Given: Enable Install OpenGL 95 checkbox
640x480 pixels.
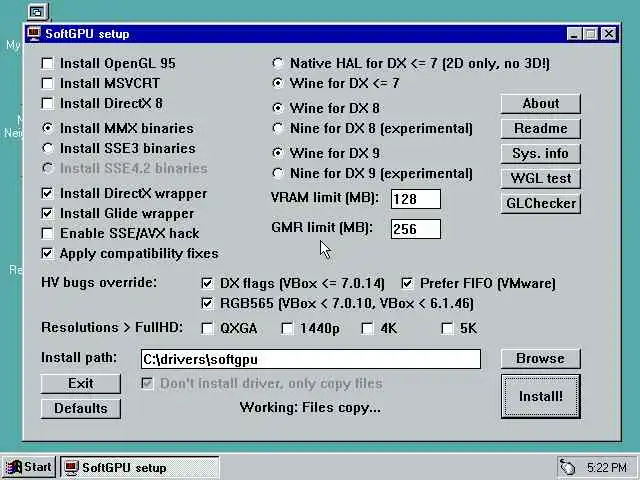Looking at the screenshot, I should pos(48,63).
